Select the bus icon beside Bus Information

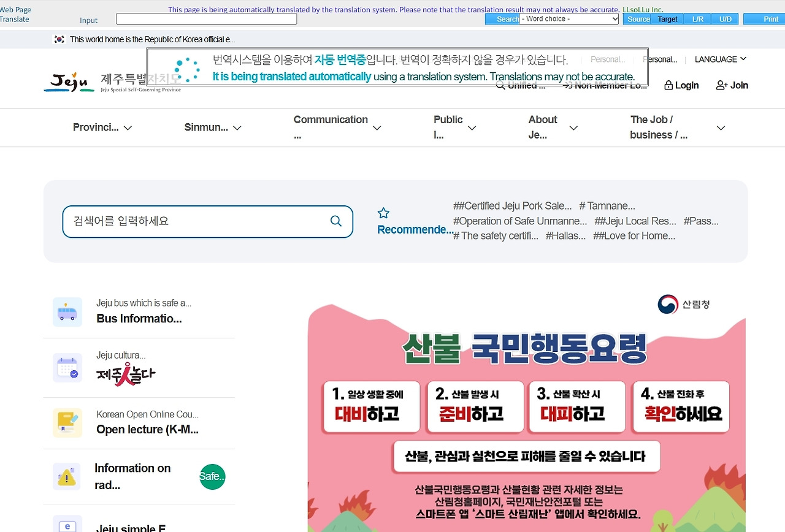(x=67, y=311)
